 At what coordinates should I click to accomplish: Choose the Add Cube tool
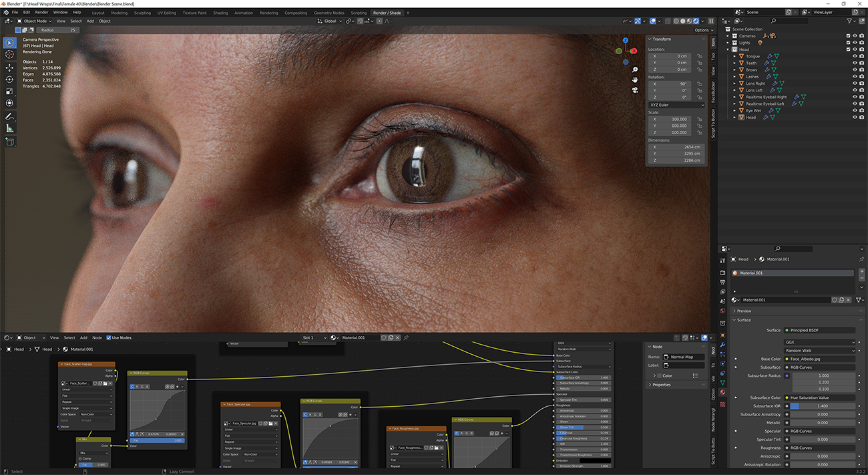(x=9, y=141)
